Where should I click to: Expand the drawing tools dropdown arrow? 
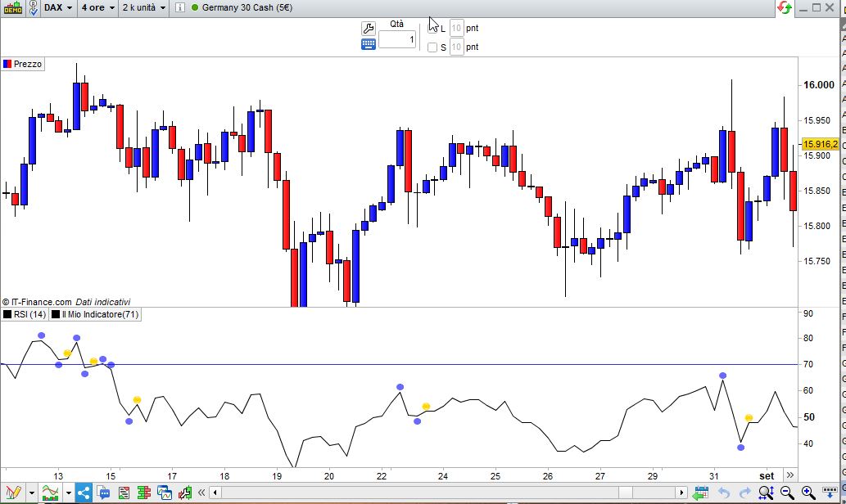tap(32, 493)
